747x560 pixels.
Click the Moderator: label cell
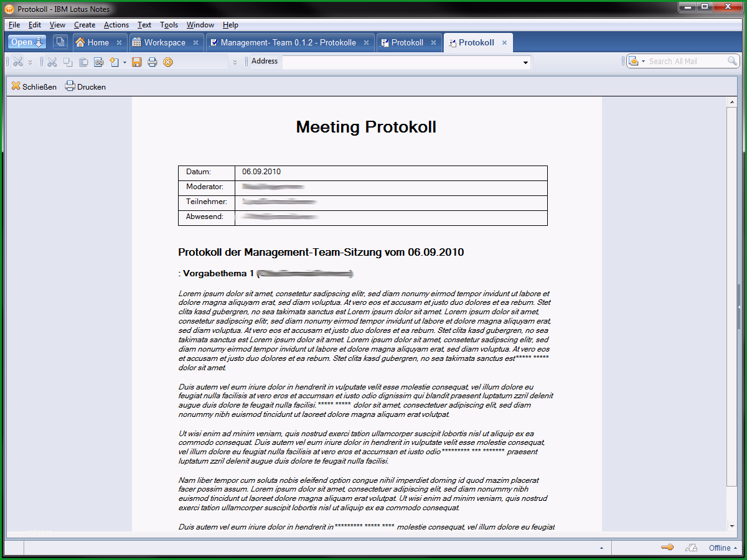click(x=206, y=188)
